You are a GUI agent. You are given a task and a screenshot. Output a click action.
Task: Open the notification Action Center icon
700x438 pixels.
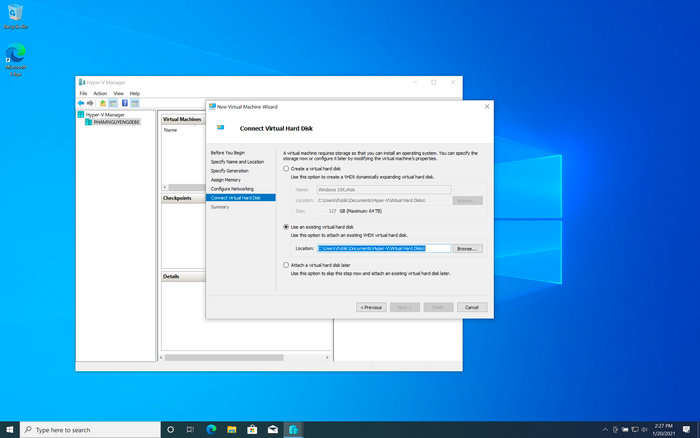point(686,430)
